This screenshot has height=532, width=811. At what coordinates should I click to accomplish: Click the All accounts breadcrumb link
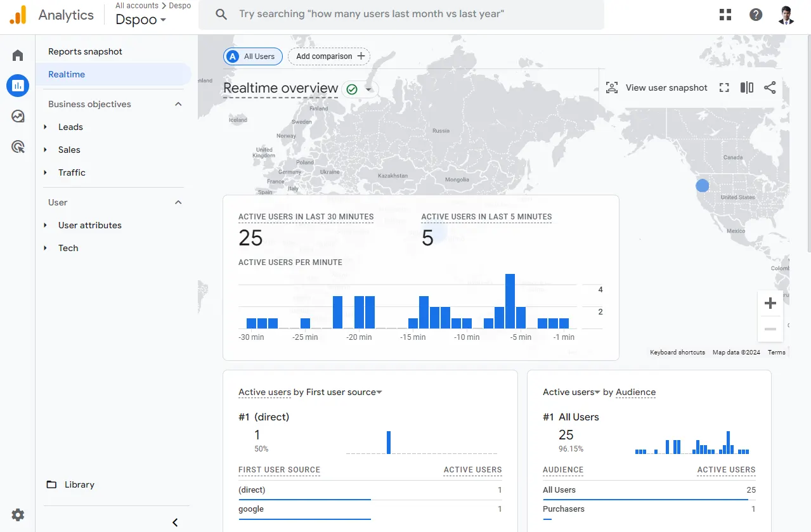click(x=137, y=6)
